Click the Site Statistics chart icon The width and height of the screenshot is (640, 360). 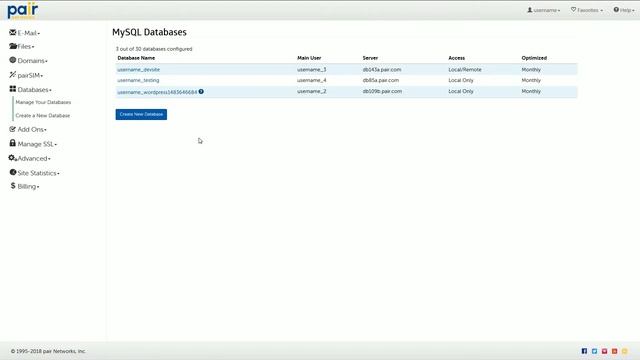13,172
